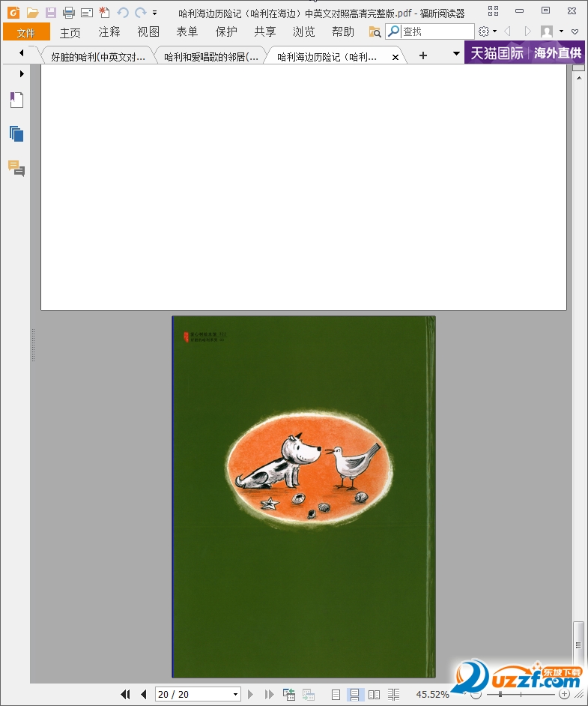The width and height of the screenshot is (588, 706).
Task: Go to the first page button
Action: click(x=126, y=694)
